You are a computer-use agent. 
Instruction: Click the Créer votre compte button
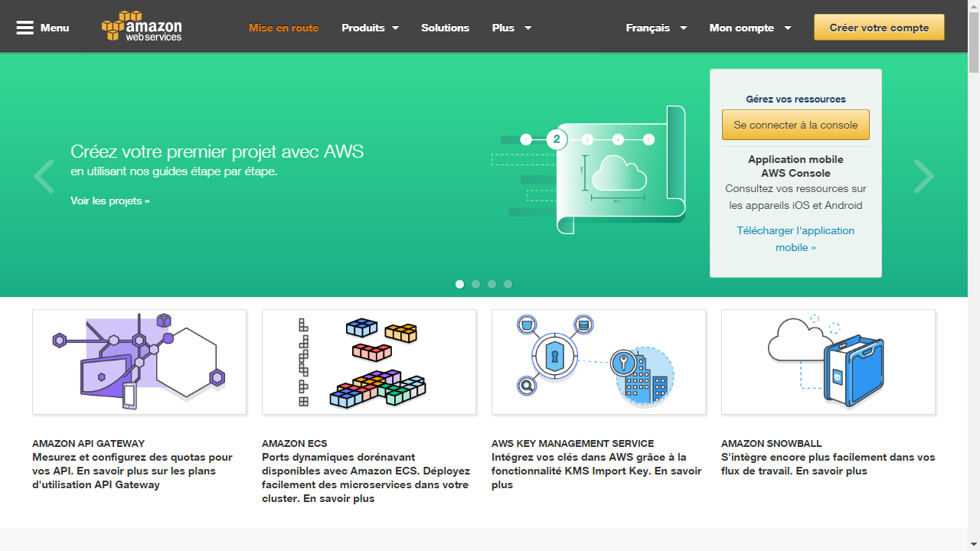[879, 28]
